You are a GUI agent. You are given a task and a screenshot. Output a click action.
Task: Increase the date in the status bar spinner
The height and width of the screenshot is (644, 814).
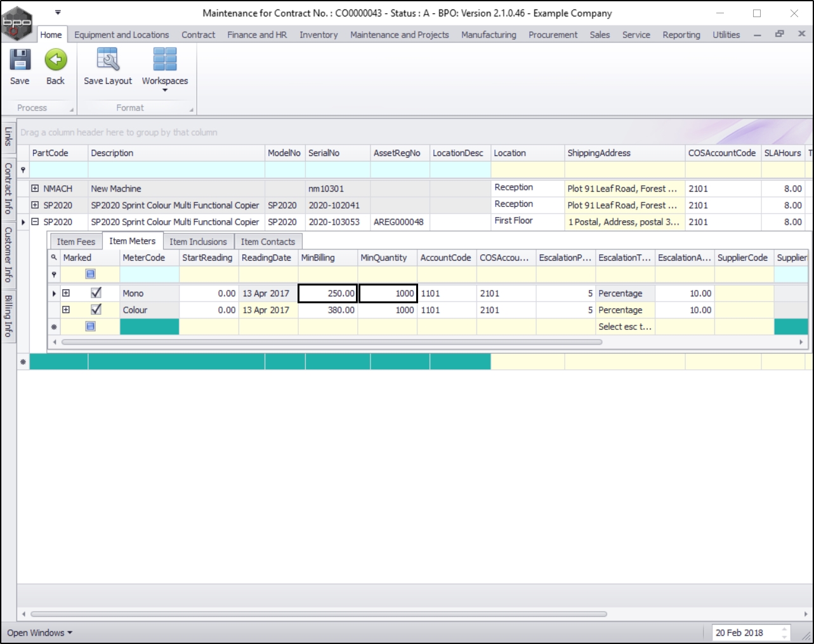[785, 629]
